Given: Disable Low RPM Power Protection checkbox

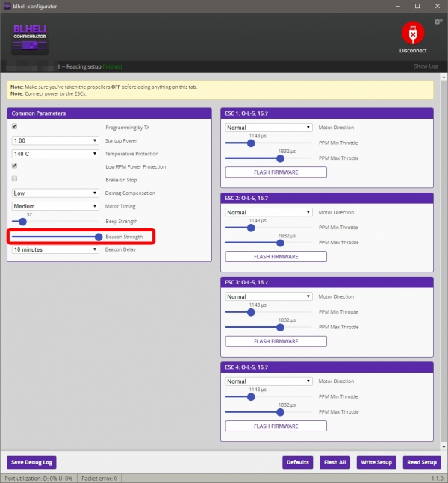Looking at the screenshot, I should [14, 166].
